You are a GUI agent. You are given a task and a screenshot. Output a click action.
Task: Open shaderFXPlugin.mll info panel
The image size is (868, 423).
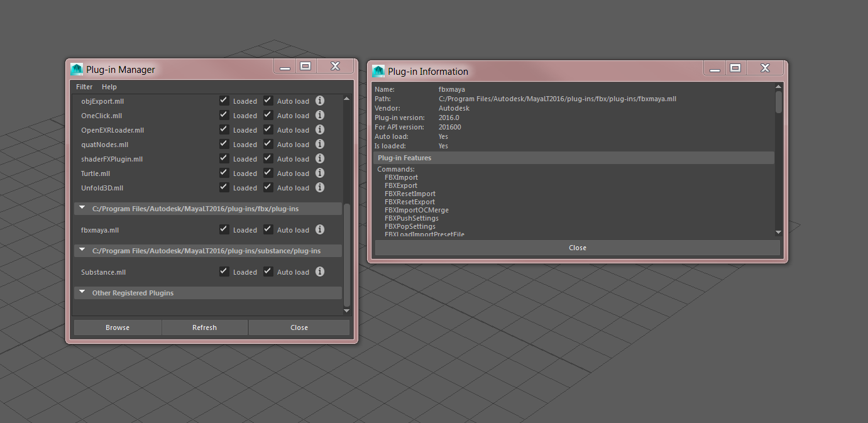[320, 158]
